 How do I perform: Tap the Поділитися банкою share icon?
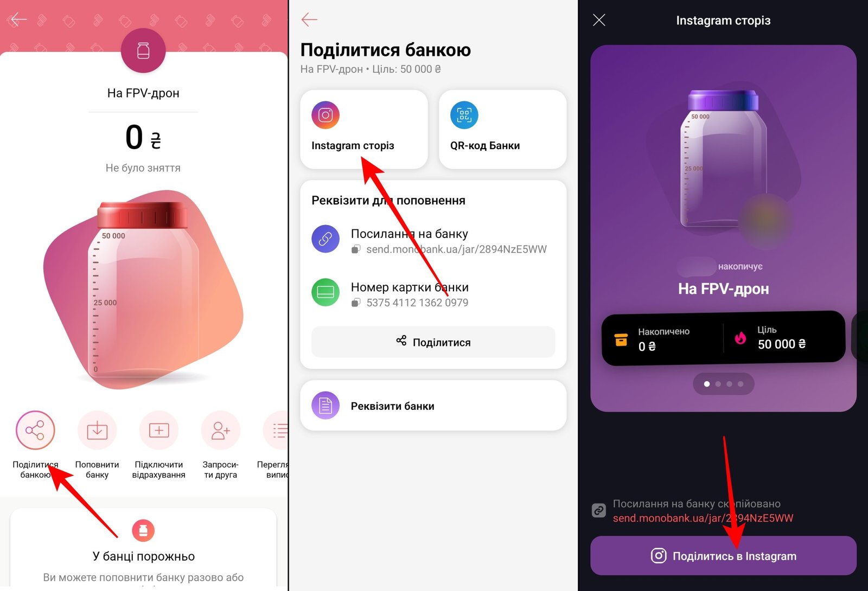[x=35, y=430]
